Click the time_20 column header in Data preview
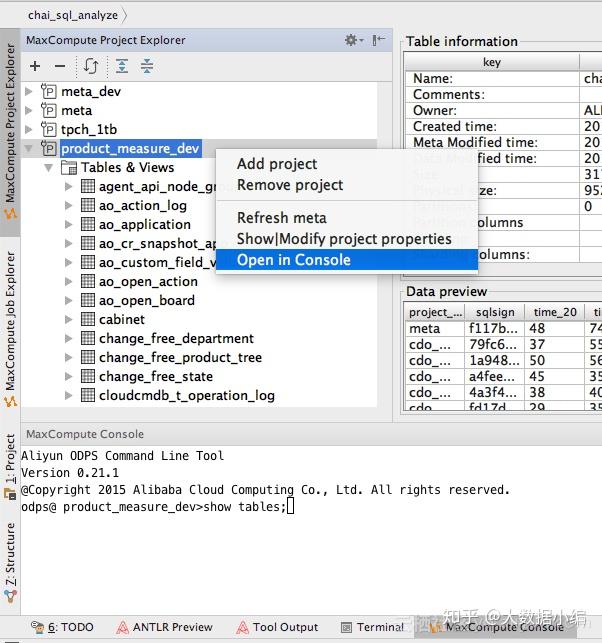 pos(555,312)
